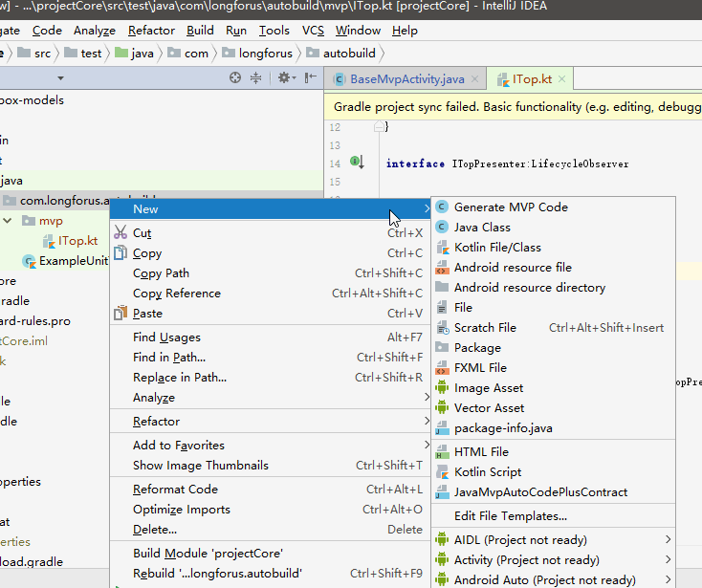Open the Analyze menu in menu bar
This screenshot has height=588, width=702.
click(x=95, y=31)
